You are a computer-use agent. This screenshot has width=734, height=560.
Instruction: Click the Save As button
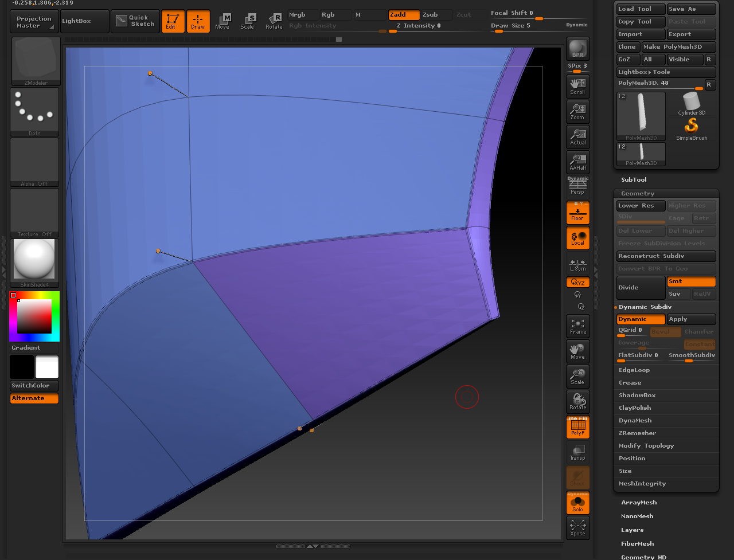coord(691,9)
